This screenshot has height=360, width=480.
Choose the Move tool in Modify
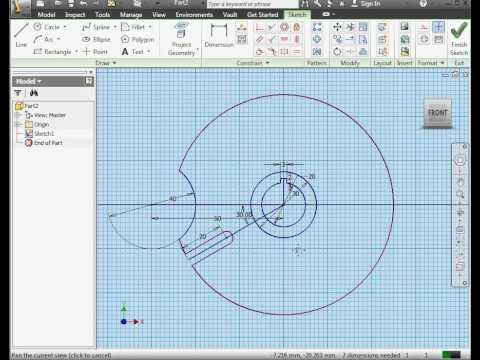click(x=337, y=27)
